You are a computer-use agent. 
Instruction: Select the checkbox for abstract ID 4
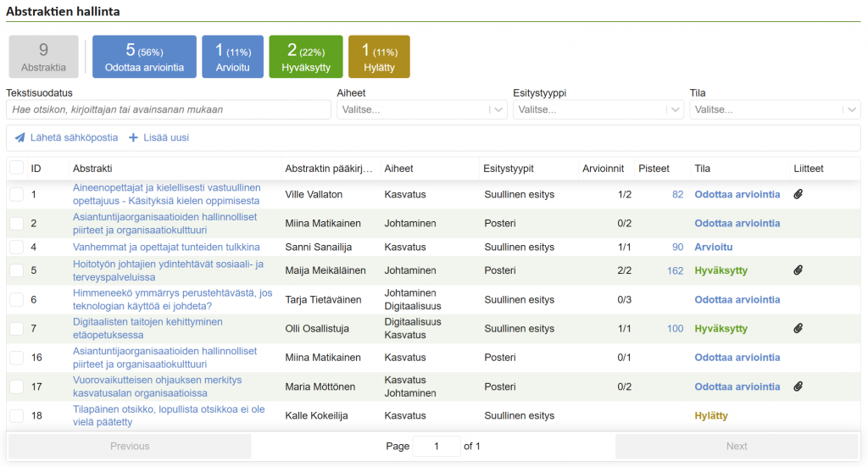point(17,247)
